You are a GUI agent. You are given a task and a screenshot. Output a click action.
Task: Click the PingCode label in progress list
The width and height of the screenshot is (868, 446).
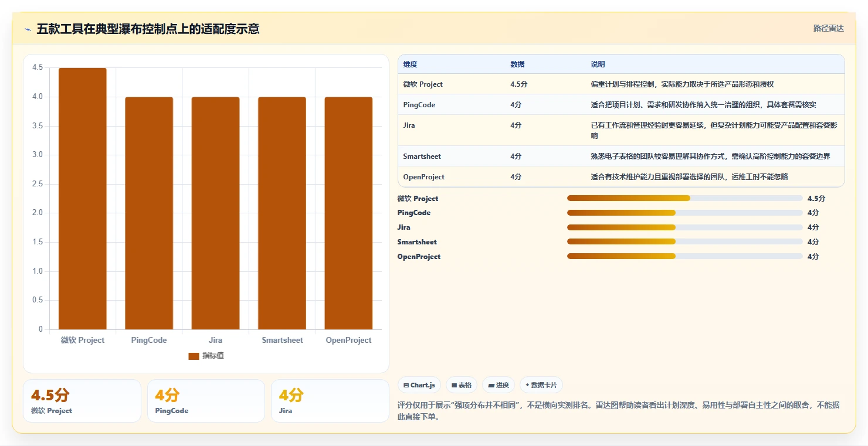413,213
